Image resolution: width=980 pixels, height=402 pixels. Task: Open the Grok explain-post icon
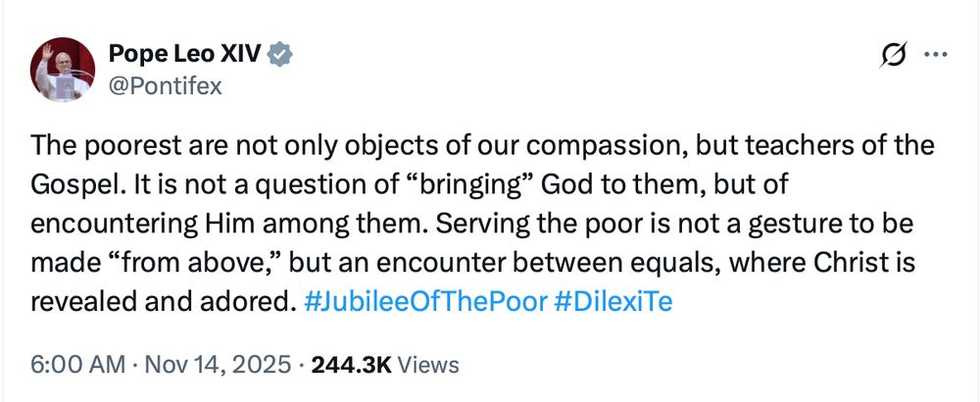pyautogui.click(x=893, y=55)
